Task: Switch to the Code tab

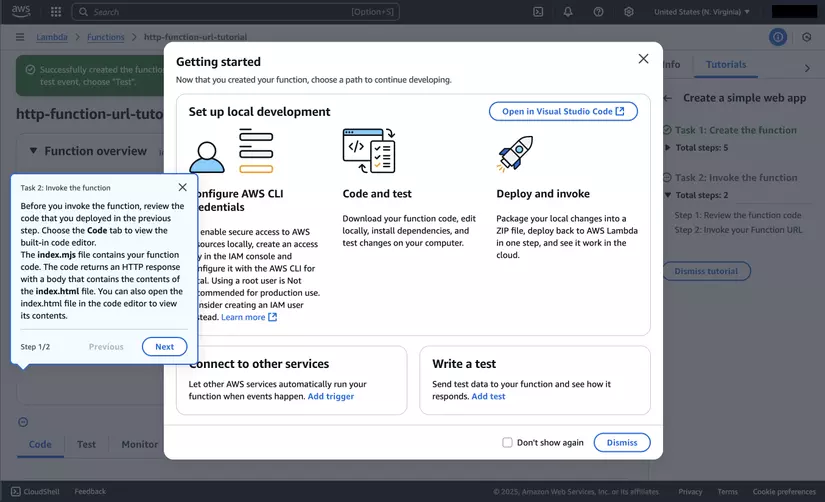Action: click(40, 444)
